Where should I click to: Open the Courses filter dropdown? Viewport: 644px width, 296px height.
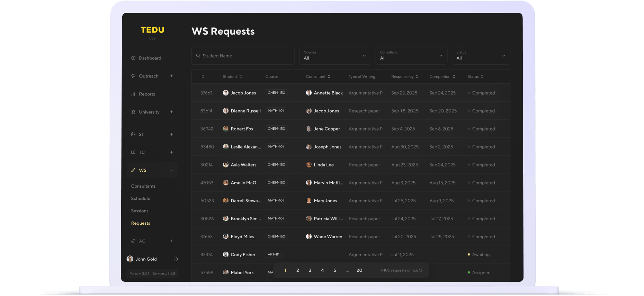pos(335,56)
